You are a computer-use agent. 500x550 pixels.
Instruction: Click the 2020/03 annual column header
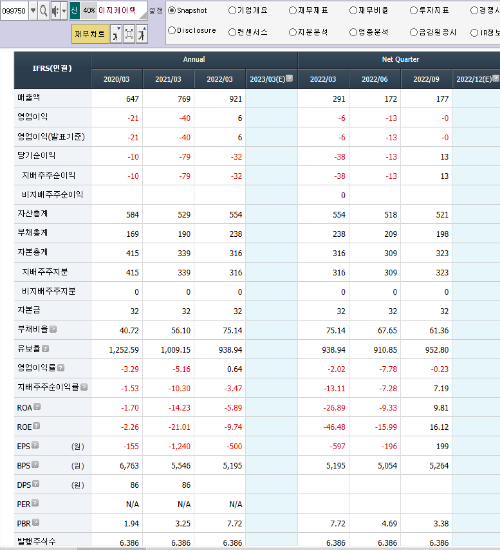pos(116,79)
